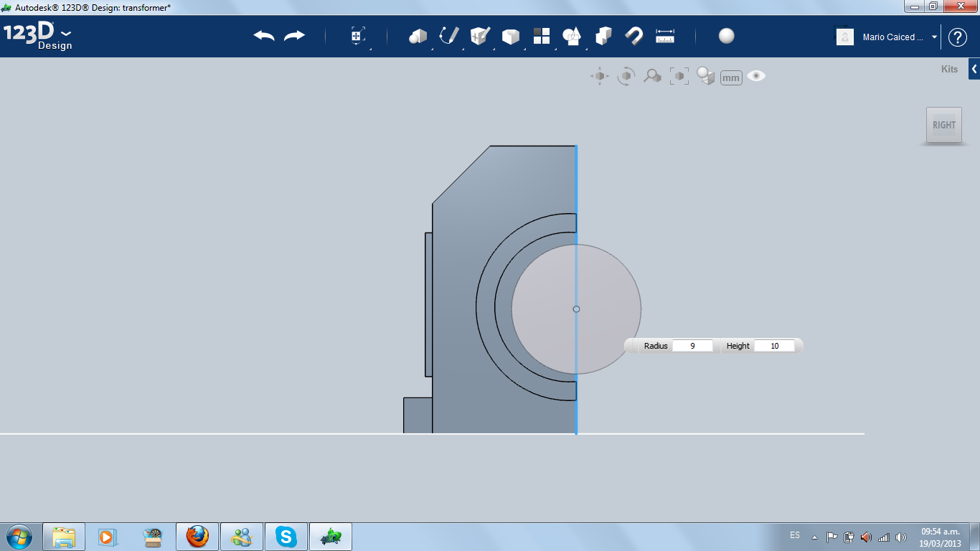Open the mm units setting
980x551 pixels.
(731, 77)
